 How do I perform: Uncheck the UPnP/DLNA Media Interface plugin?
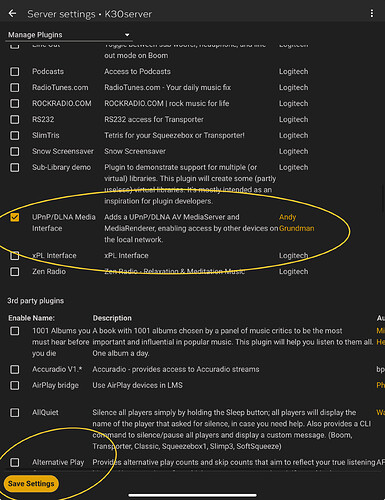15,217
